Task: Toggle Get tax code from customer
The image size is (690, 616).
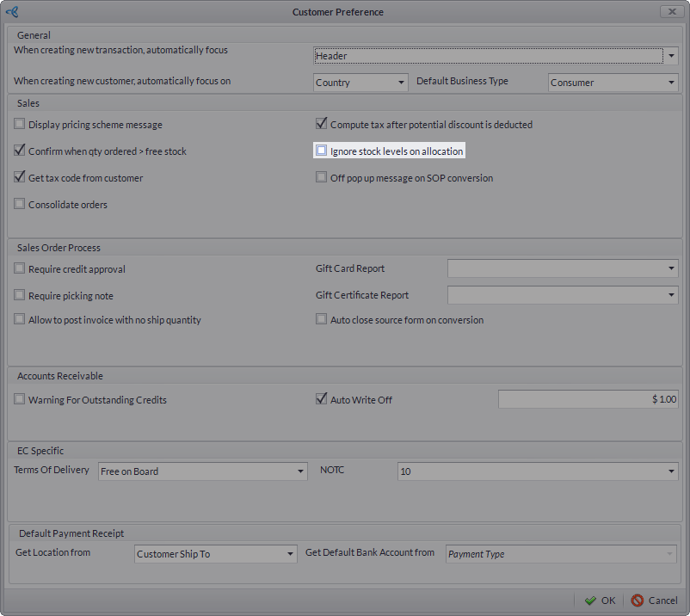Action: click(20, 178)
